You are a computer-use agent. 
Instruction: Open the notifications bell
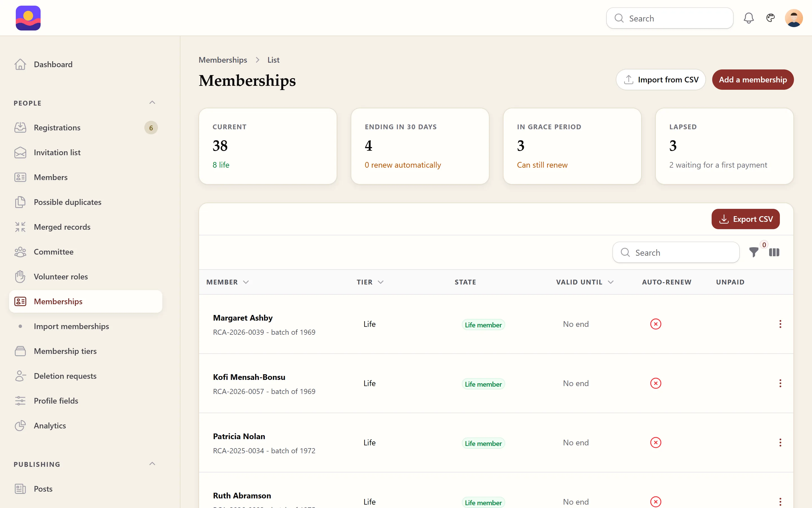coord(749,18)
